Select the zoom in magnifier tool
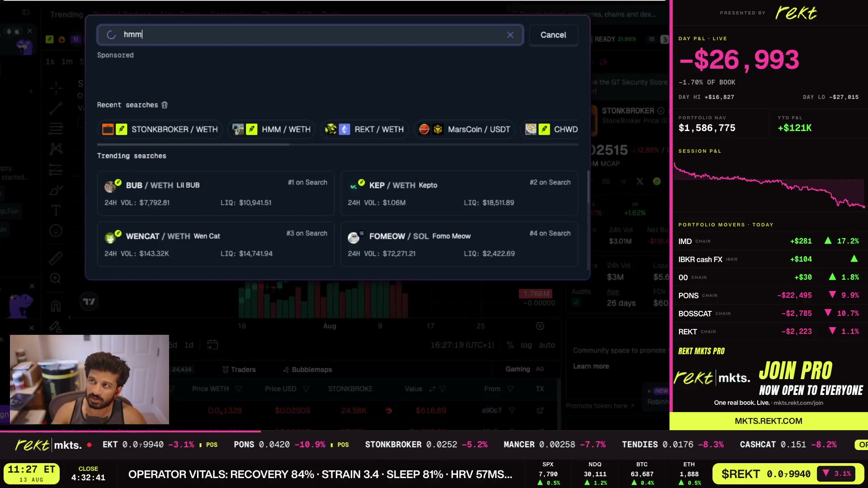Image resolution: width=868 pixels, height=488 pixels. (x=56, y=278)
